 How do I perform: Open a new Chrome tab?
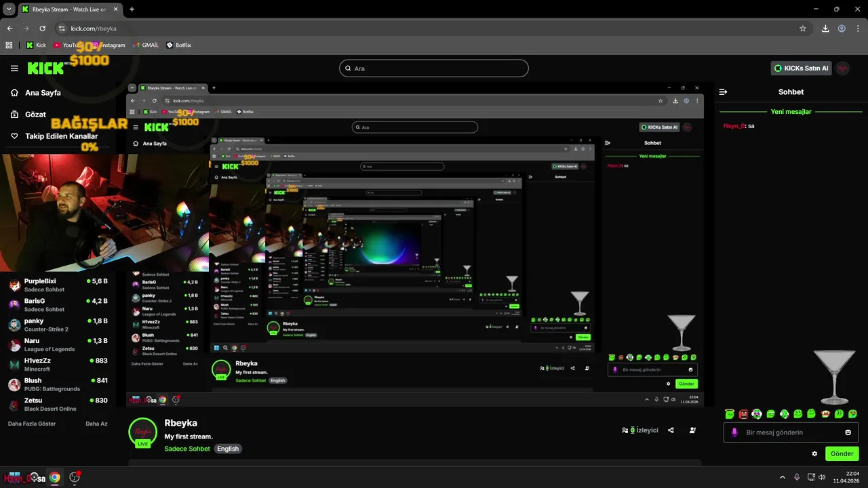pyautogui.click(x=132, y=9)
